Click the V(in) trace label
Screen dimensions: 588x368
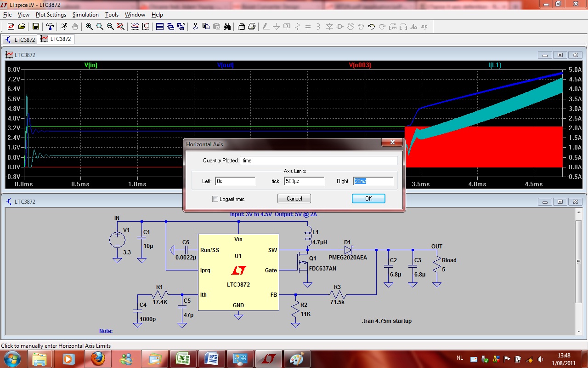(90, 65)
